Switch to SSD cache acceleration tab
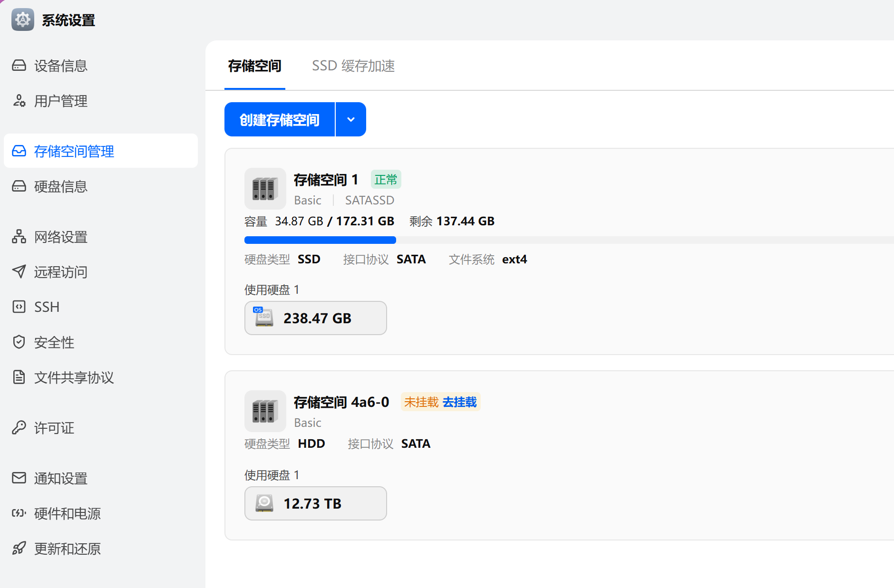Screen dimensions: 894x588 click(x=353, y=66)
